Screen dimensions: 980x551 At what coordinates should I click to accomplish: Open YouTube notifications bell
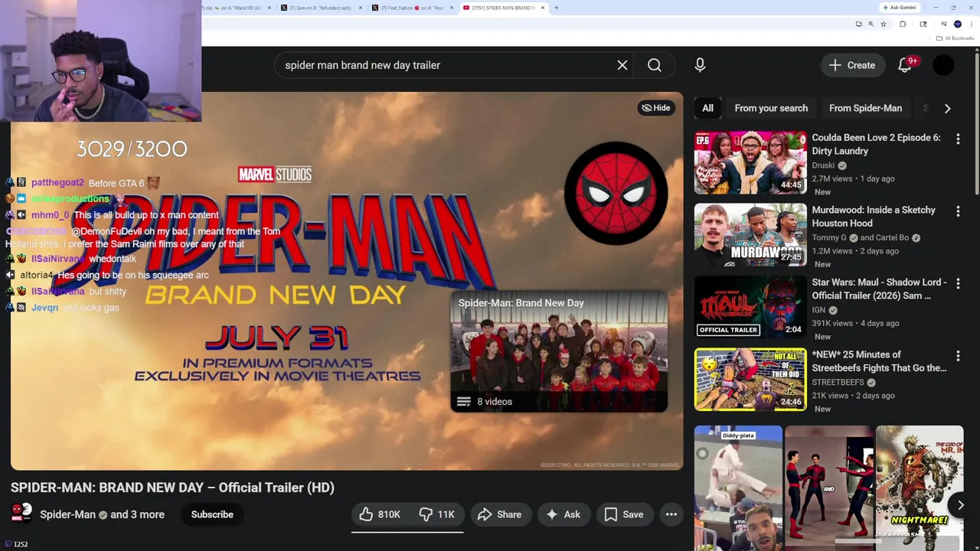pos(905,65)
